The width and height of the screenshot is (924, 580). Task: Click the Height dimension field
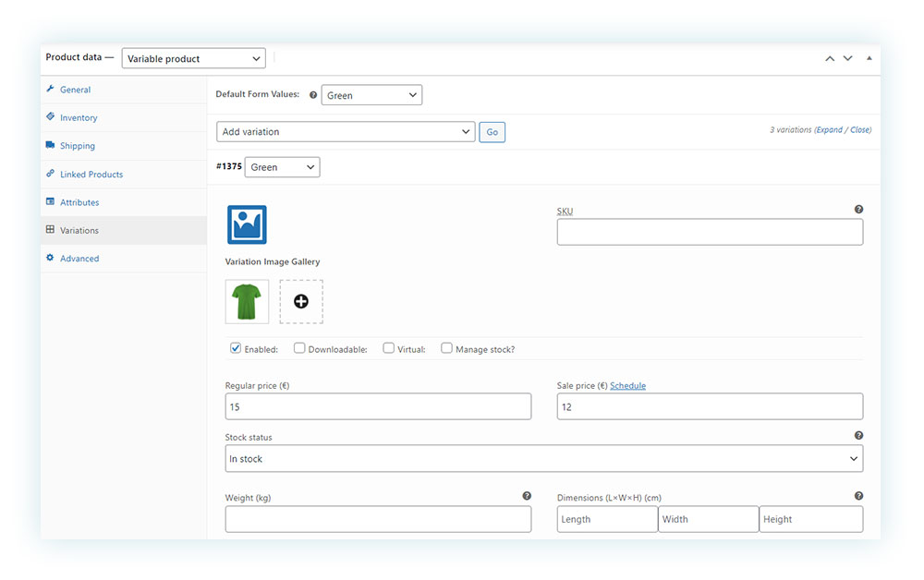click(x=811, y=519)
